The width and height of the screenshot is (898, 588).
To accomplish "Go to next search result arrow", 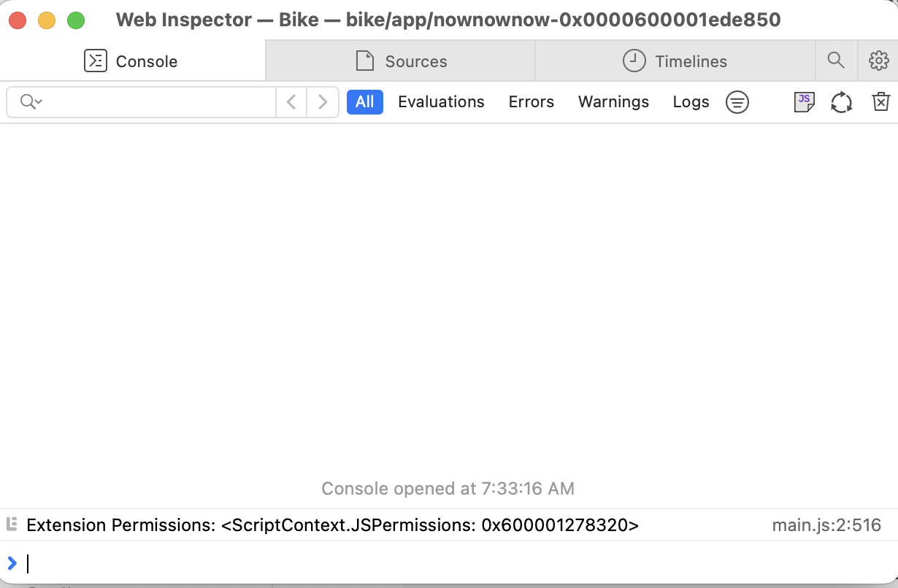I will [x=323, y=102].
